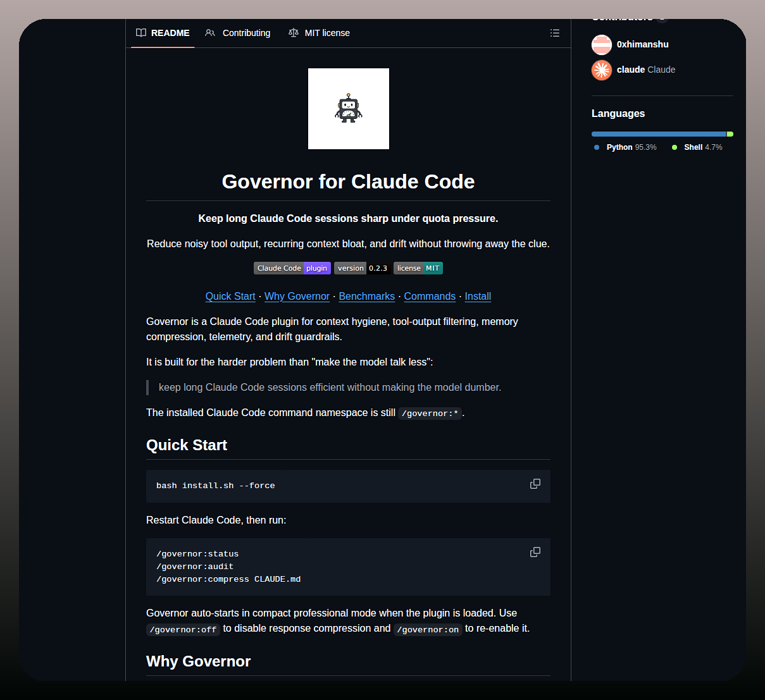Jump to Quick Start link

[x=230, y=296]
